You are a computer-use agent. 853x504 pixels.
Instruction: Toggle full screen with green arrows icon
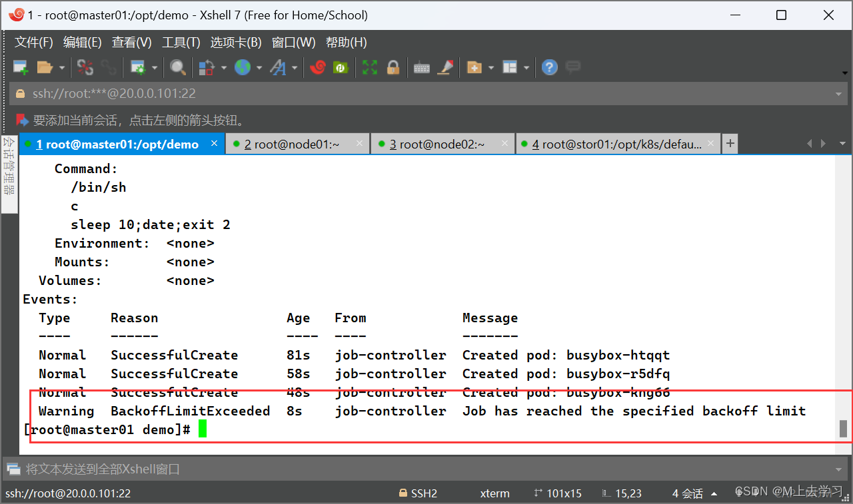click(370, 67)
